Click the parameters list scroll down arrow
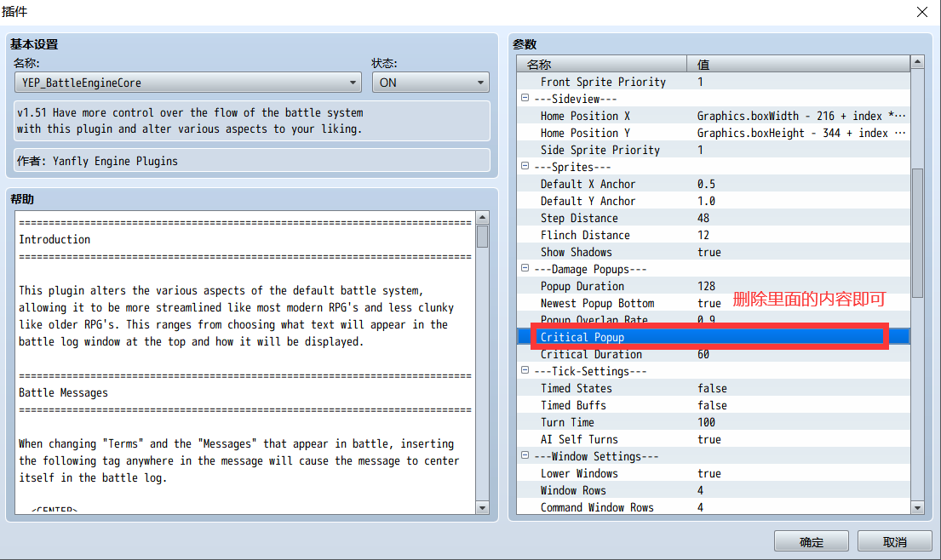 917,508
